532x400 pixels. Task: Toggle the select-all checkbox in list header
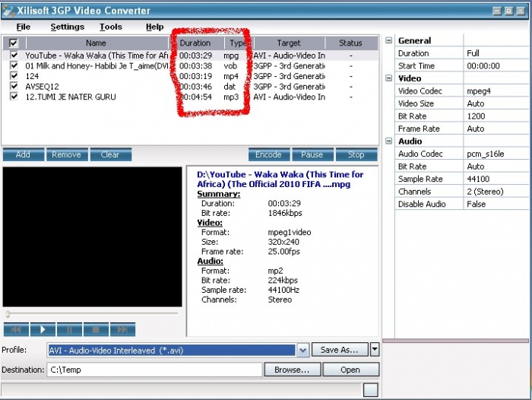click(x=14, y=43)
